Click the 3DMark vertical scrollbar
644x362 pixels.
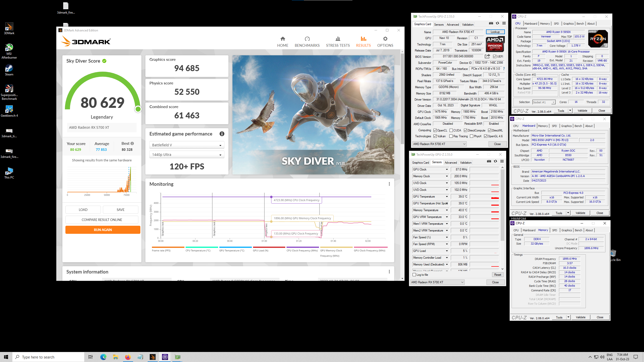pos(402,98)
